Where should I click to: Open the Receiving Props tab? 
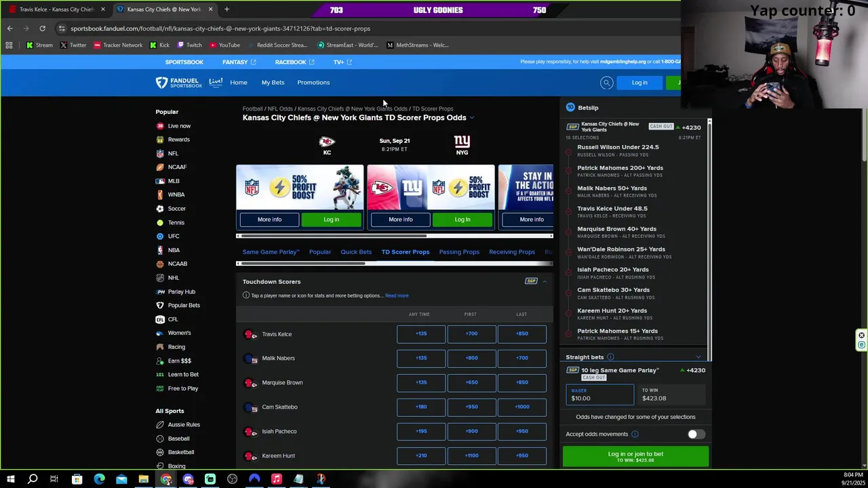(x=512, y=252)
